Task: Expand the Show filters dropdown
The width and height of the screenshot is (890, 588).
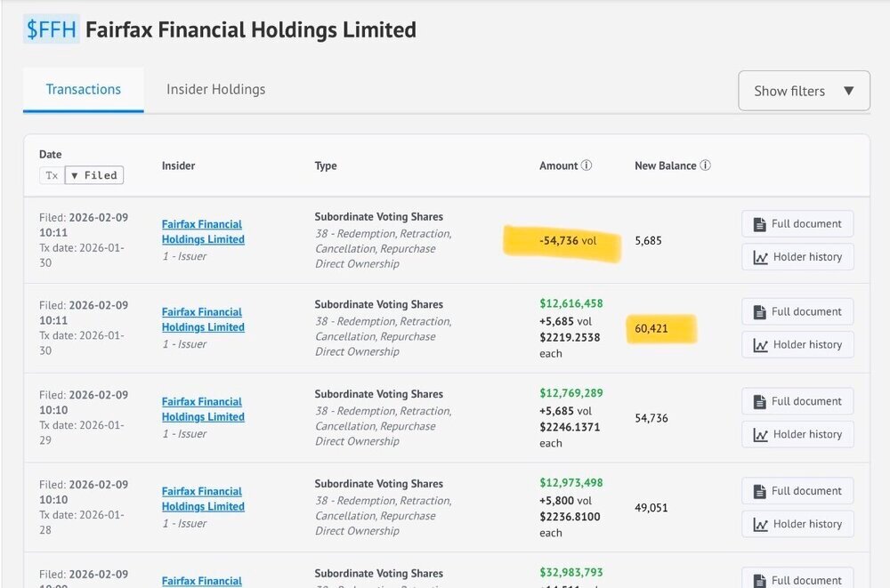Action: pos(804,91)
